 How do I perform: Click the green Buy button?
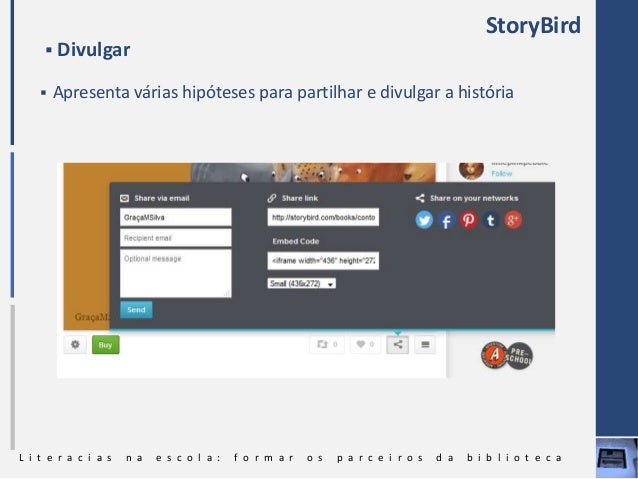point(106,345)
